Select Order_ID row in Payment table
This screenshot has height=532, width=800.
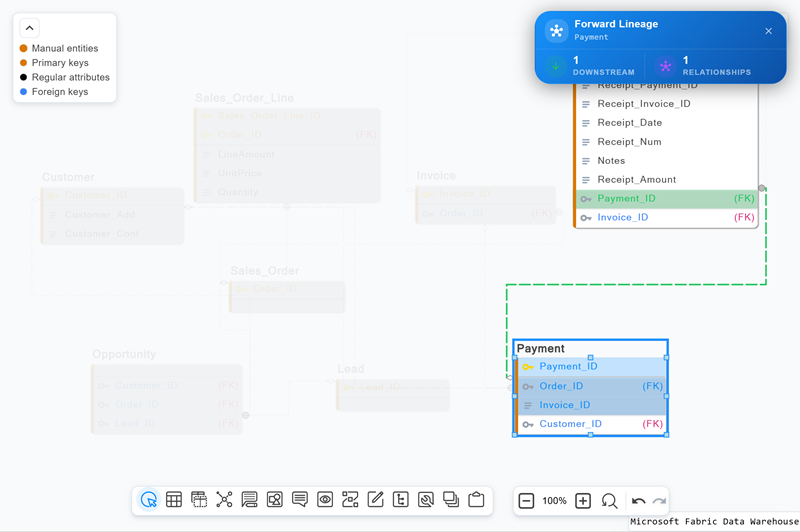(x=592, y=386)
